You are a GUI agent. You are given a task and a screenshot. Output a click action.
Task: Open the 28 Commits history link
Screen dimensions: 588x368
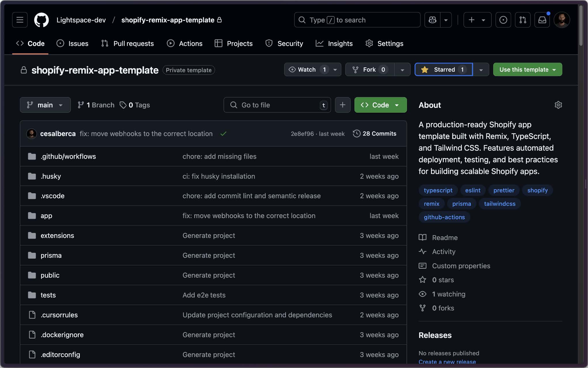pyautogui.click(x=375, y=134)
